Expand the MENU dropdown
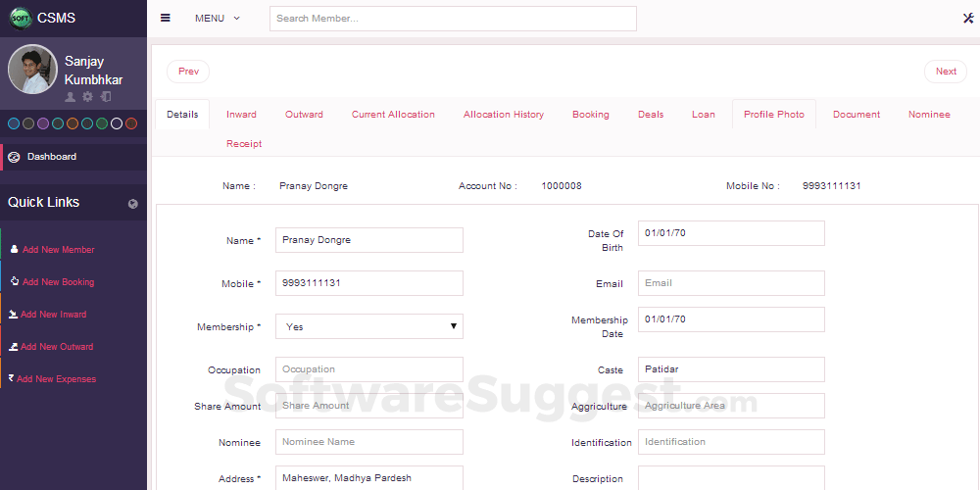The image size is (980, 490). [217, 19]
